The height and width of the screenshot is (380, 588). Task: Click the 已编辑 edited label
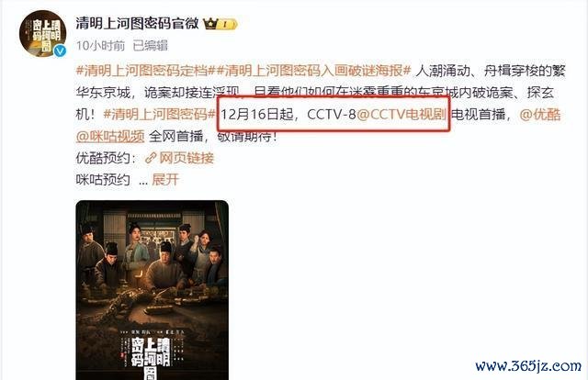coord(151,46)
